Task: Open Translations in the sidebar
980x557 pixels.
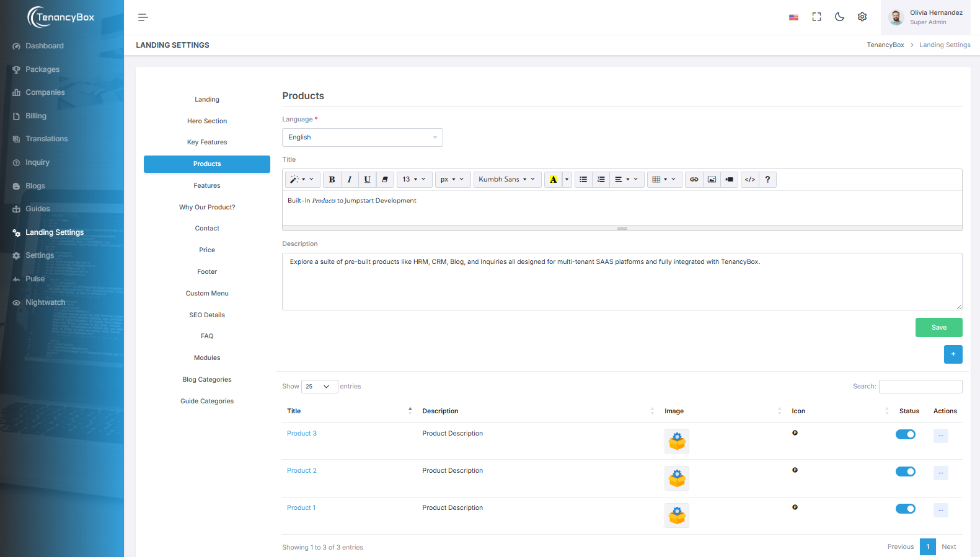Action: coord(46,139)
